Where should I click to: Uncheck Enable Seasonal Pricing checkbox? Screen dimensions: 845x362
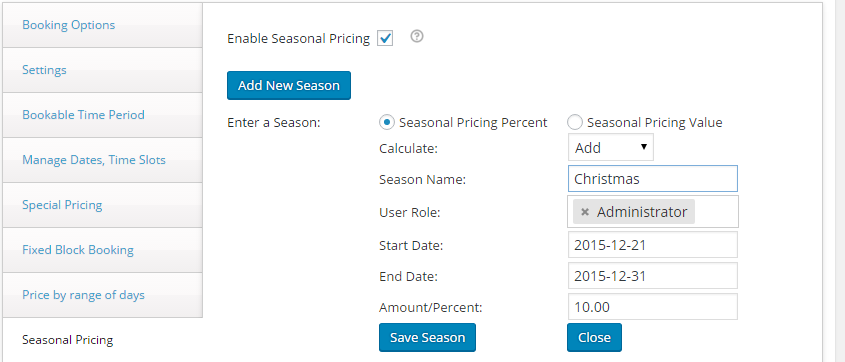385,39
